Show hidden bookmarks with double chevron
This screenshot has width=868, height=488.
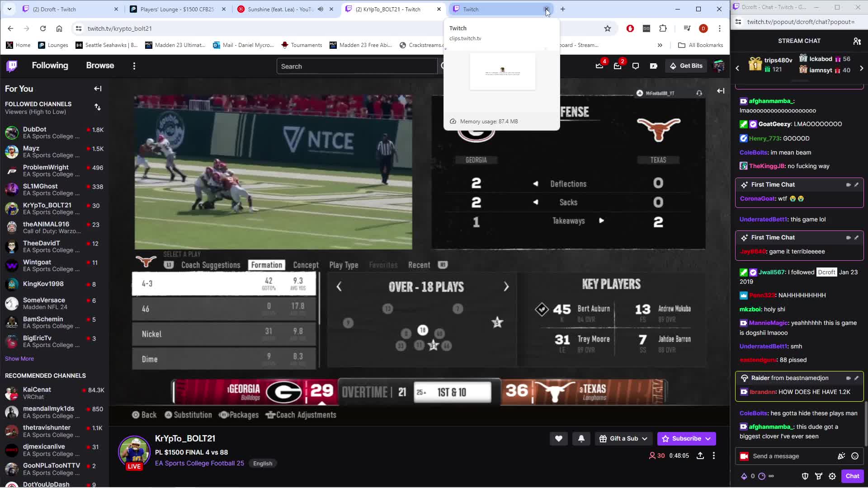[660, 45]
